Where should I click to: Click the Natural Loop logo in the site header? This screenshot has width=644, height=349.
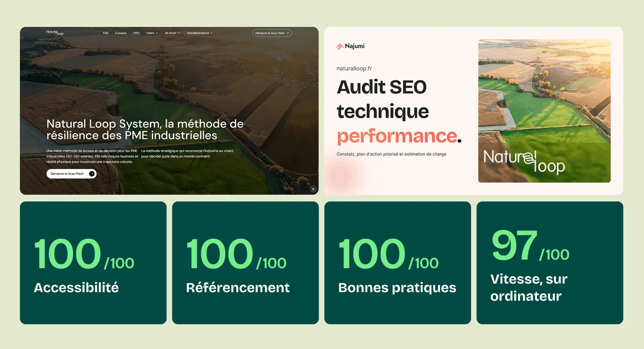(55, 33)
